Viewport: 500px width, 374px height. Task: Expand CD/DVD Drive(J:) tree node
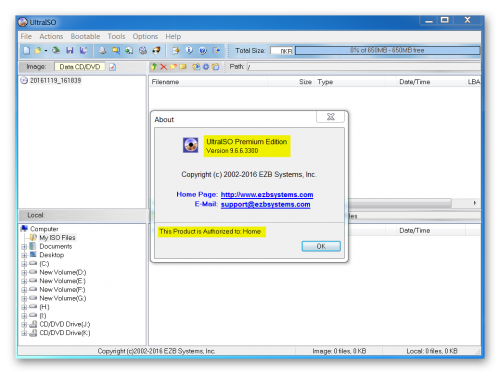[x=24, y=325]
